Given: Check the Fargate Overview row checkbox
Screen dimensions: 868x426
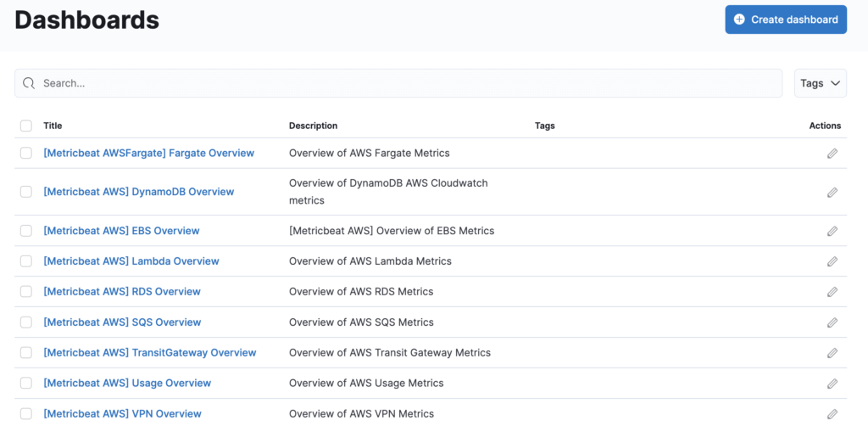Looking at the screenshot, I should click(26, 153).
